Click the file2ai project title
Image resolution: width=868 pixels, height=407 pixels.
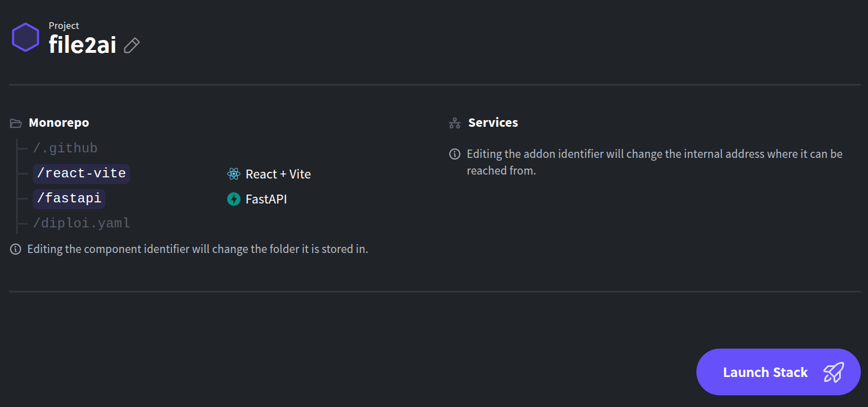(x=82, y=45)
